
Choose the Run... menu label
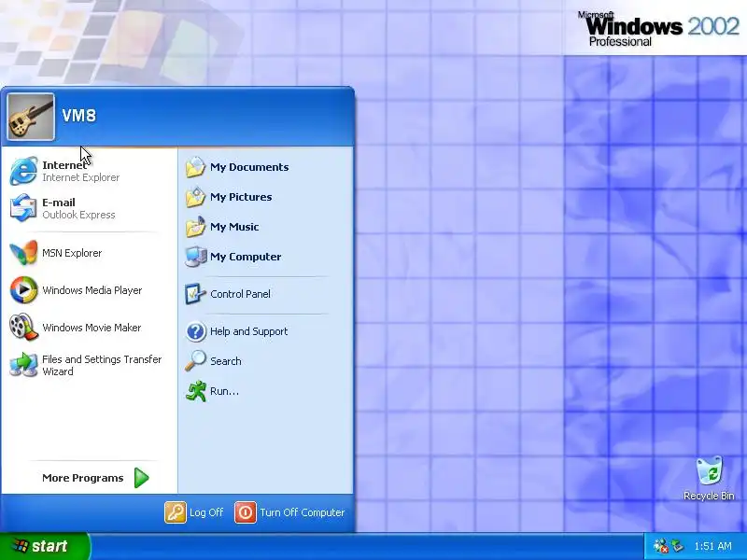(x=224, y=391)
